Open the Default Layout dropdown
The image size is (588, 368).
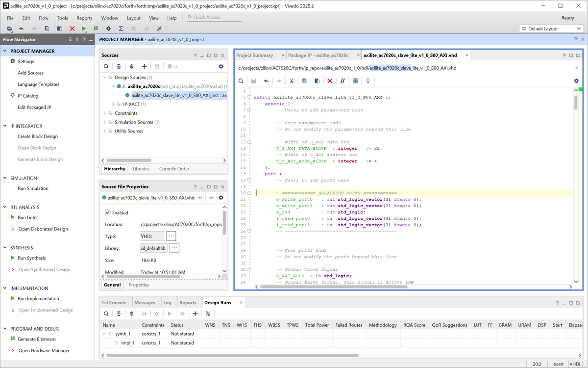[551, 28]
